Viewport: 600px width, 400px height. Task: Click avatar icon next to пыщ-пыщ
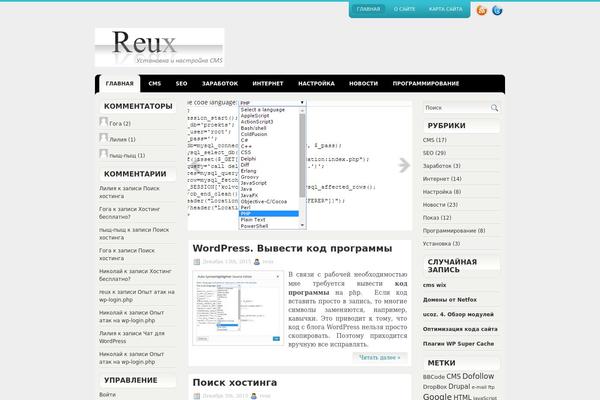103,154
